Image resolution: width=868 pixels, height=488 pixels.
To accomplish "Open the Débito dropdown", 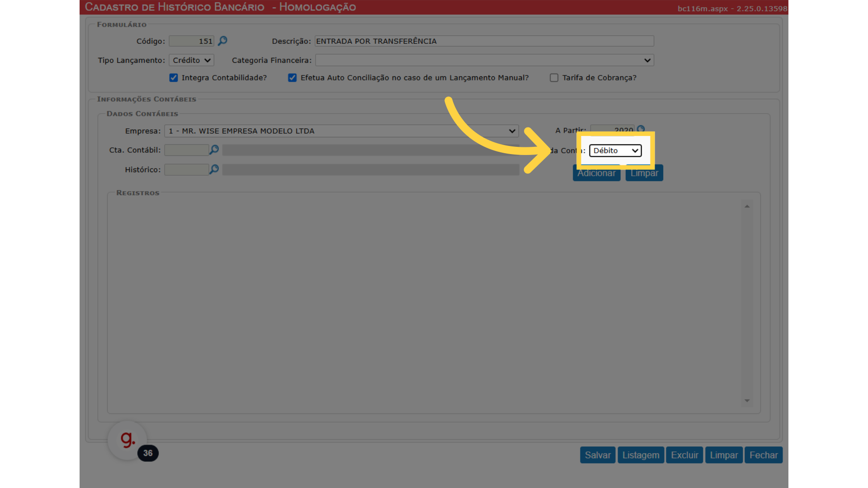I will click(615, 150).
